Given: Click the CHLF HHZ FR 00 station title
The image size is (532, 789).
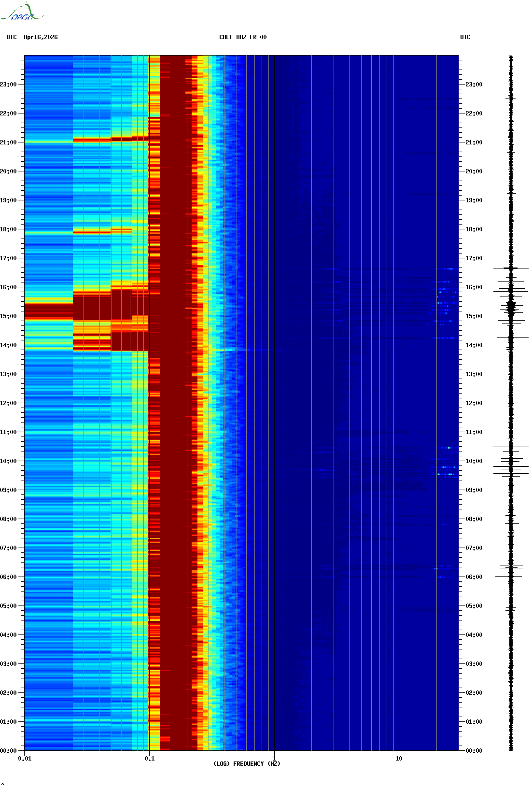Looking at the screenshot, I should pyautogui.click(x=242, y=37).
